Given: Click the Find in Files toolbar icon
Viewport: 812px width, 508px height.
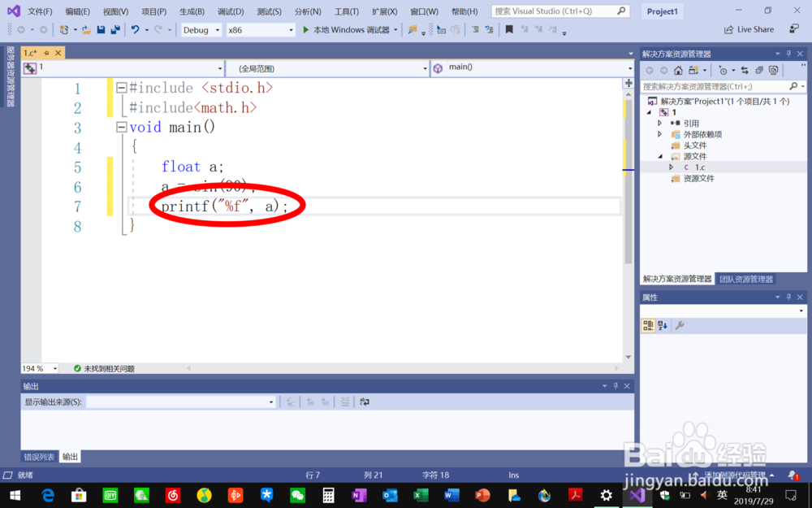Looking at the screenshot, I should tap(412, 30).
